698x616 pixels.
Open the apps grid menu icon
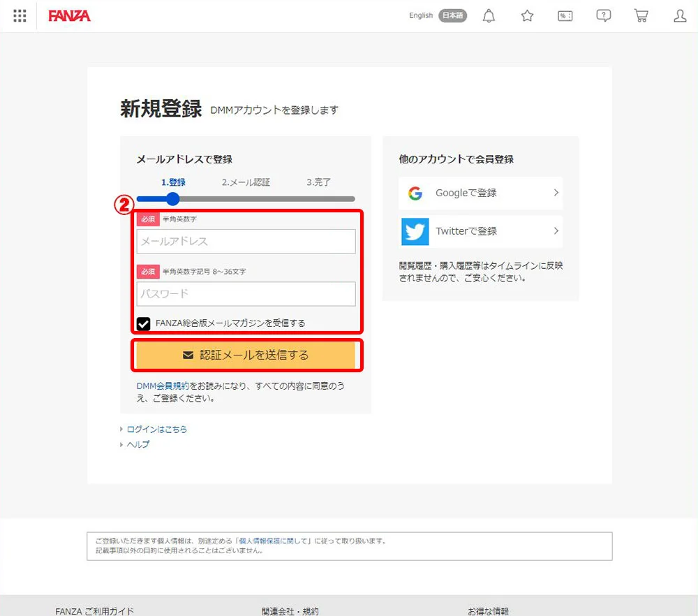tap(20, 15)
